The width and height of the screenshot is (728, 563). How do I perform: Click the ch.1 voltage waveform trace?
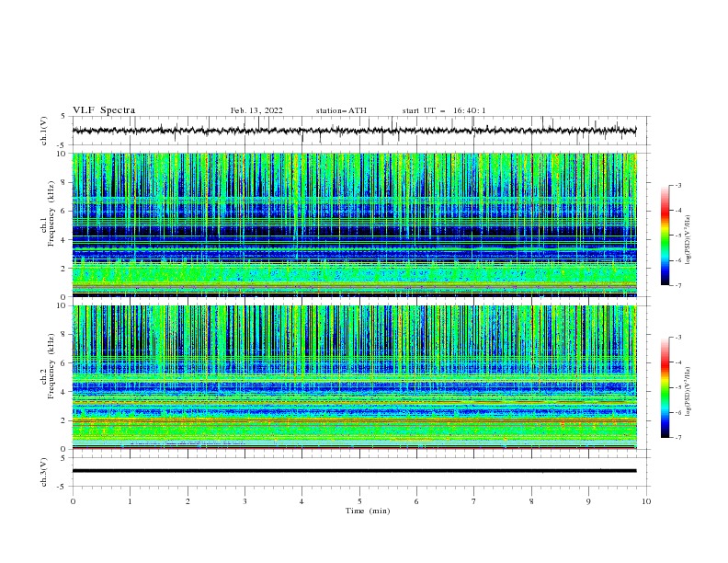pos(354,131)
